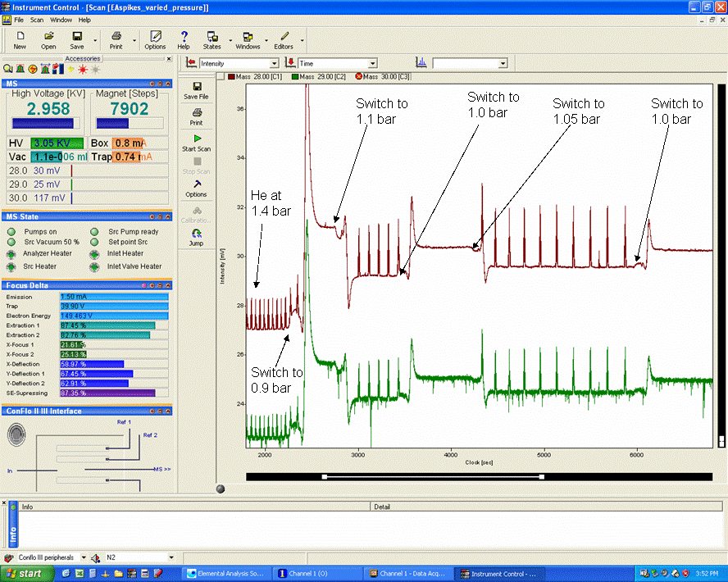The height and width of the screenshot is (582, 728).
Task: Expand the Print button dropdown arrow
Action: tap(134, 40)
